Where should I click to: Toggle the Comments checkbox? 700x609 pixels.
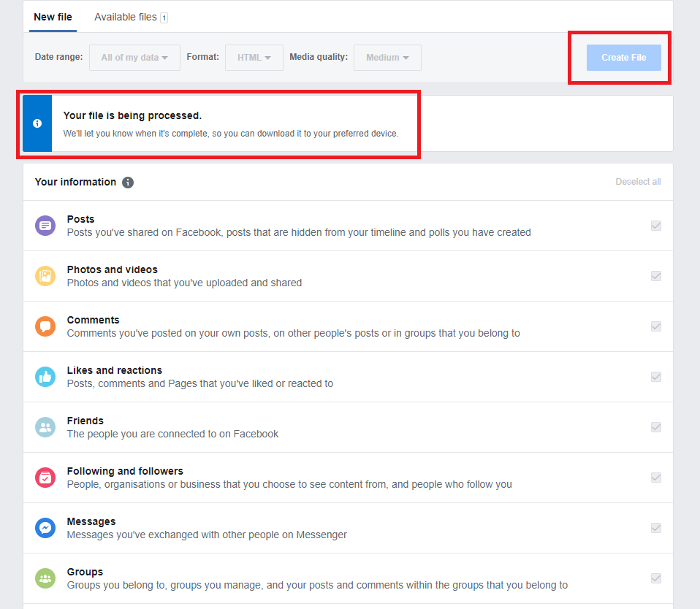pyautogui.click(x=655, y=326)
